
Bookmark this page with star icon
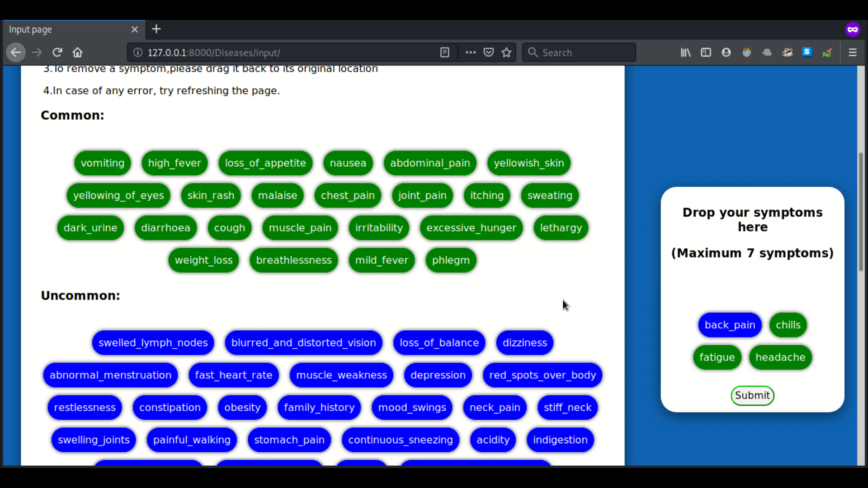506,52
